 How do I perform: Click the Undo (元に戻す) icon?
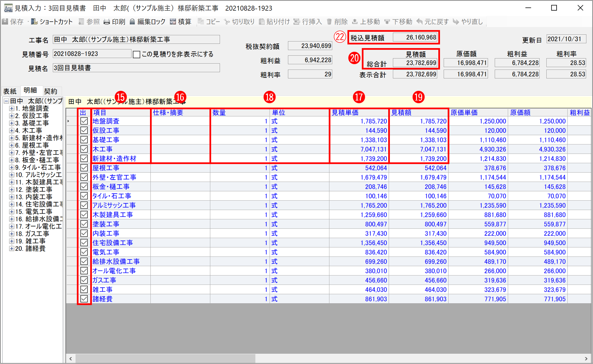(419, 22)
